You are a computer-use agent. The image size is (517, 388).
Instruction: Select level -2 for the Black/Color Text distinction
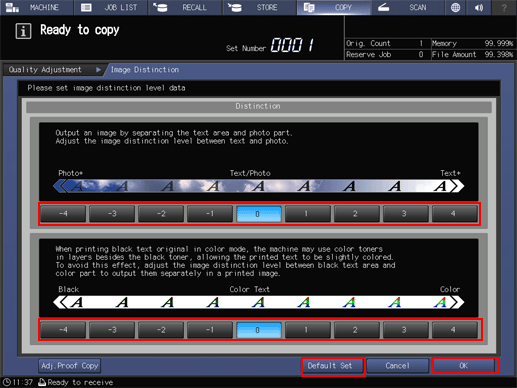pos(161,330)
